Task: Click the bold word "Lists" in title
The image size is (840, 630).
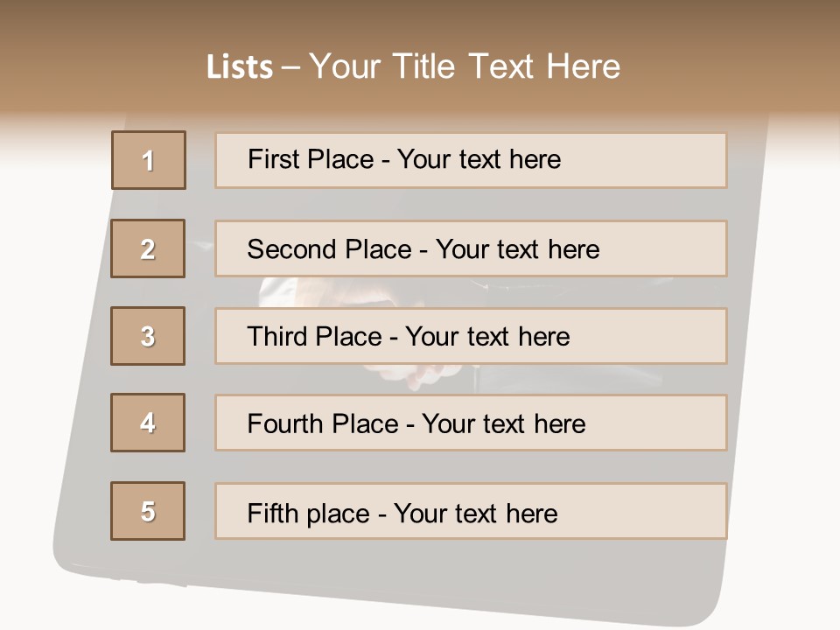Action: (240, 66)
